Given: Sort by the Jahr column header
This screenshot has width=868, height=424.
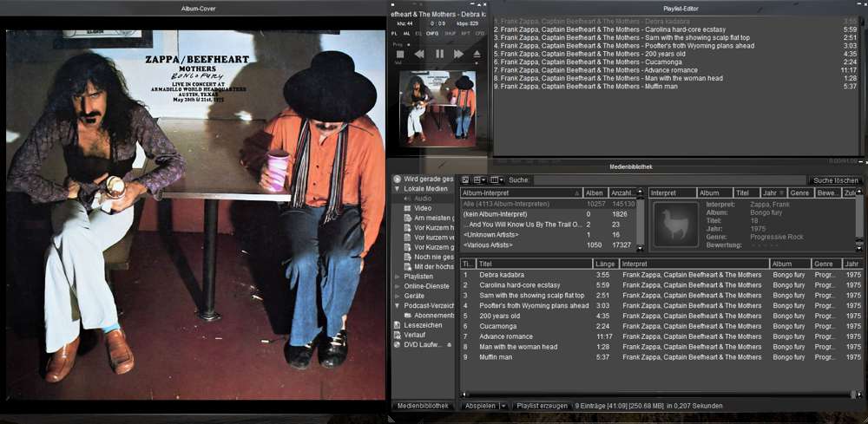Looking at the screenshot, I should 852,264.
